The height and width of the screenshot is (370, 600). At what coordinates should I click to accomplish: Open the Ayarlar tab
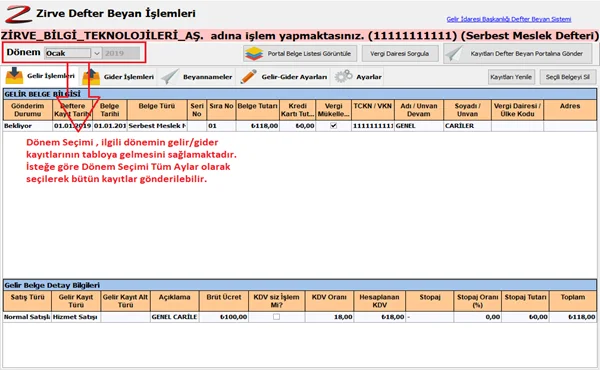click(358, 77)
